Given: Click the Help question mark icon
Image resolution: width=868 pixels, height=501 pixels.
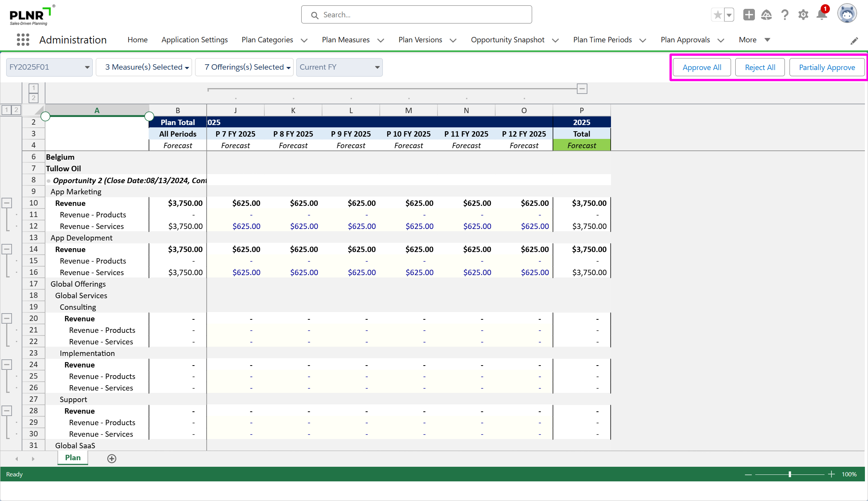Looking at the screenshot, I should pos(785,15).
